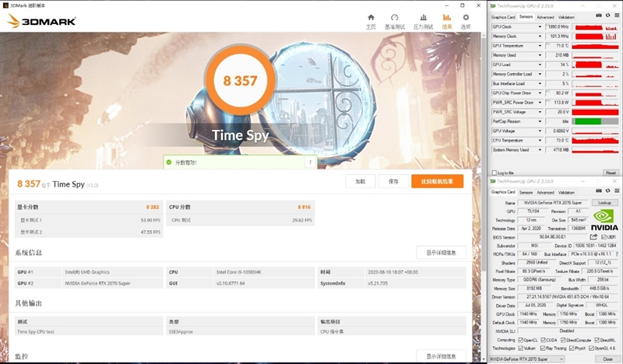The height and width of the screenshot is (364, 623).
Task: Open the Memory Used sensor dropdown
Action: [x=540, y=55]
